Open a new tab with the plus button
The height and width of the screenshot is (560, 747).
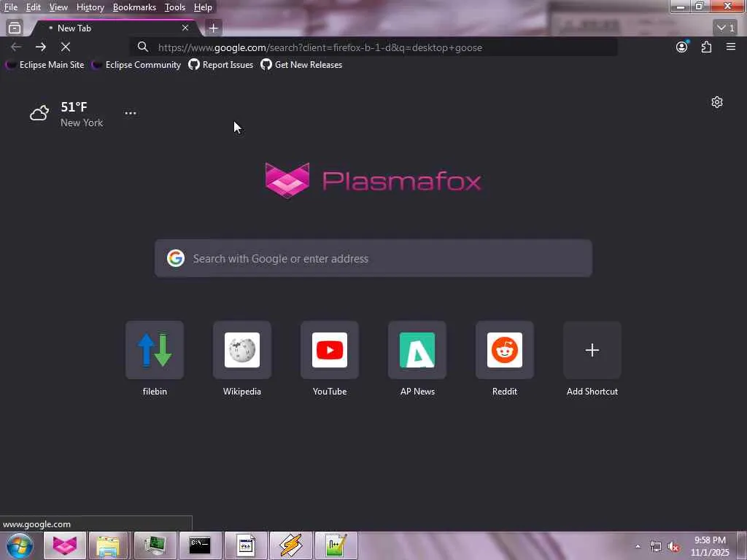[x=214, y=28]
